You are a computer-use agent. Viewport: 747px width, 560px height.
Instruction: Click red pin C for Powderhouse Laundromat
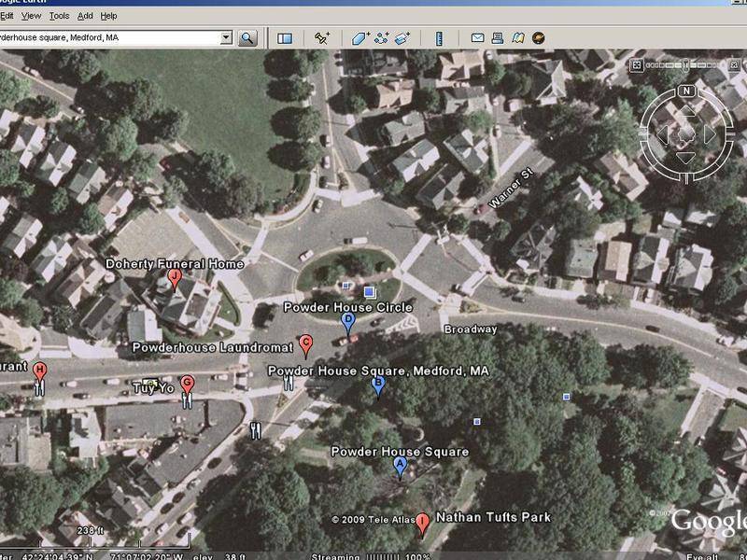(306, 346)
